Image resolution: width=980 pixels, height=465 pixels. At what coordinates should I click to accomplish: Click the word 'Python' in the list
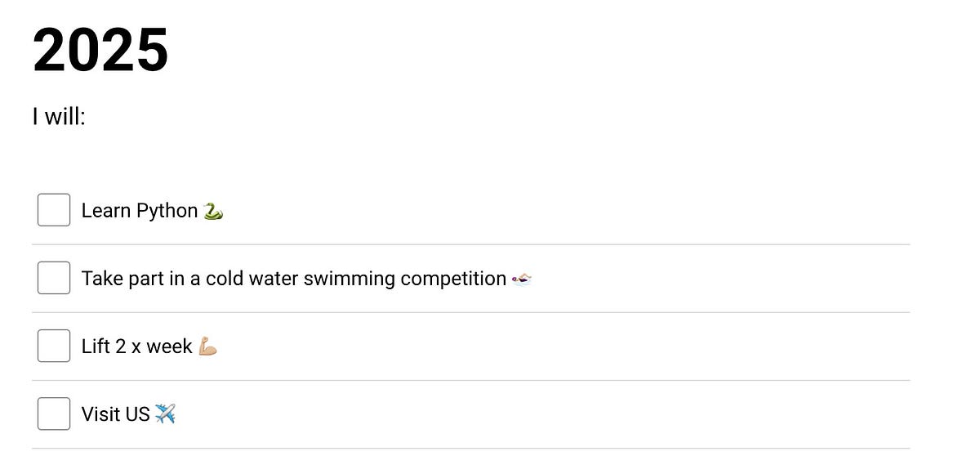pos(167,212)
